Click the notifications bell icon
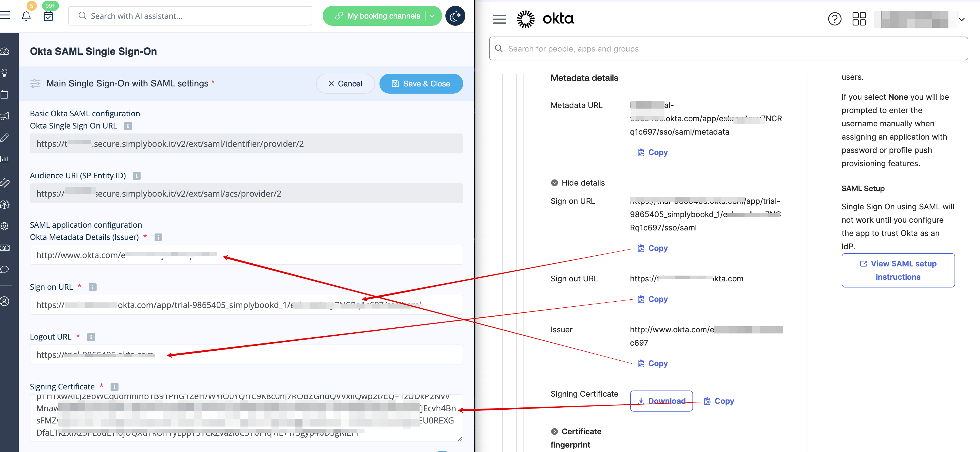980x452 pixels. 26,16
